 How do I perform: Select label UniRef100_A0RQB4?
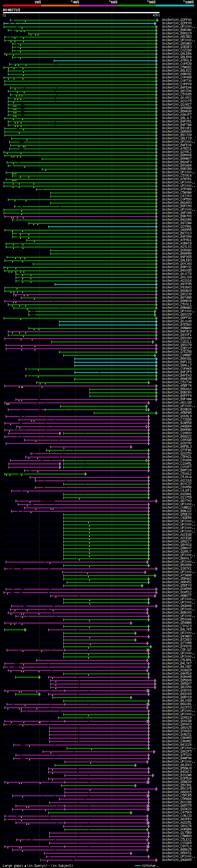tap(177, 829)
